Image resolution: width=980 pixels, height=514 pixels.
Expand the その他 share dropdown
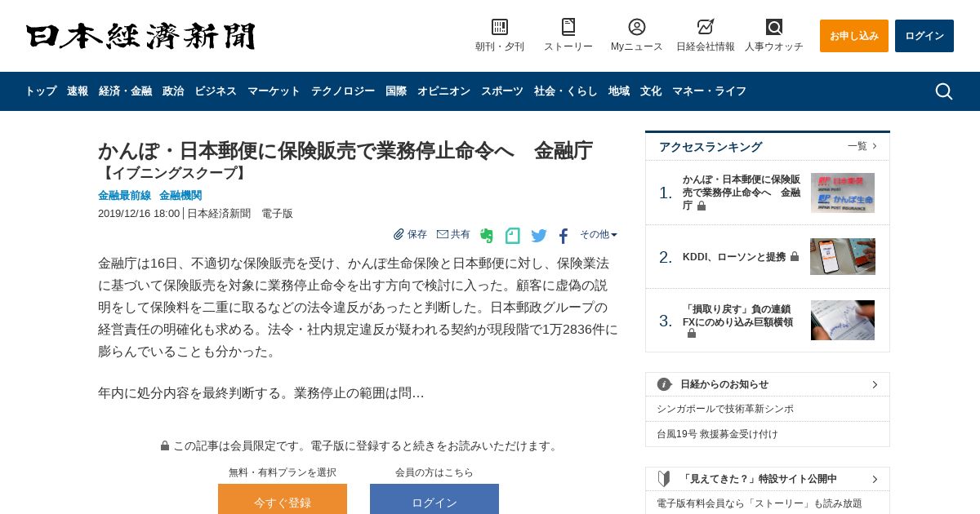click(x=599, y=234)
